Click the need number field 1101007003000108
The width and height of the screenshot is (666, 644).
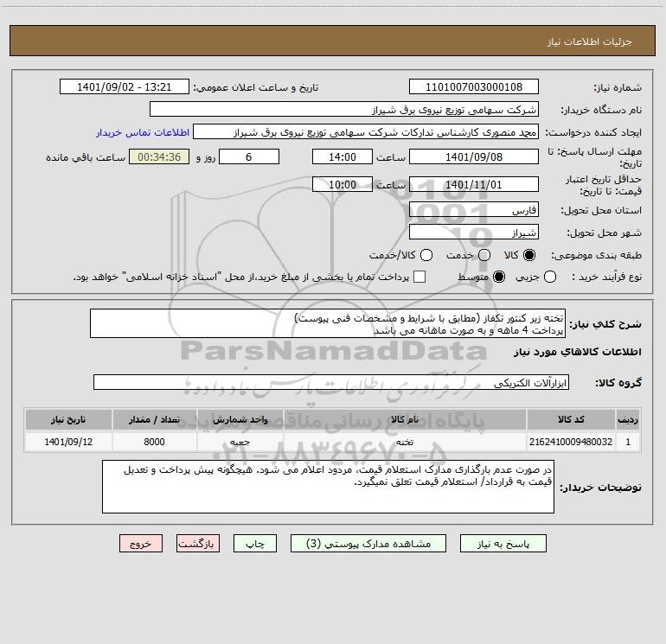(474, 86)
